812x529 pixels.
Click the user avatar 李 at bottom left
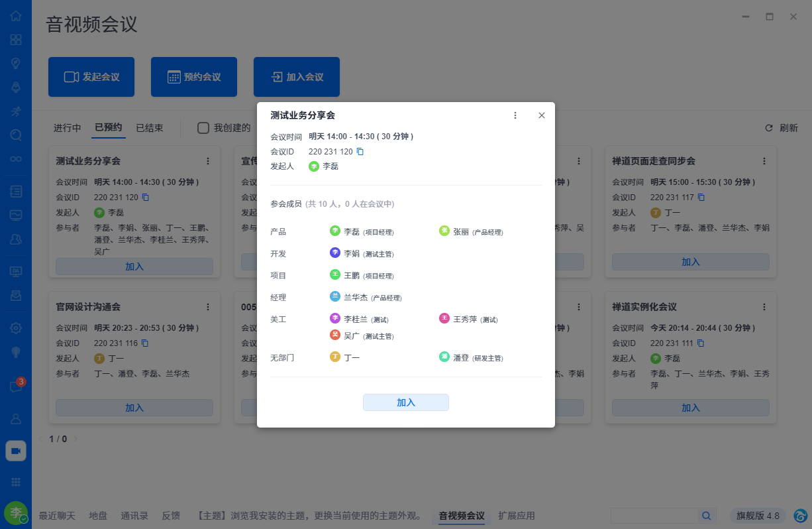[15, 512]
